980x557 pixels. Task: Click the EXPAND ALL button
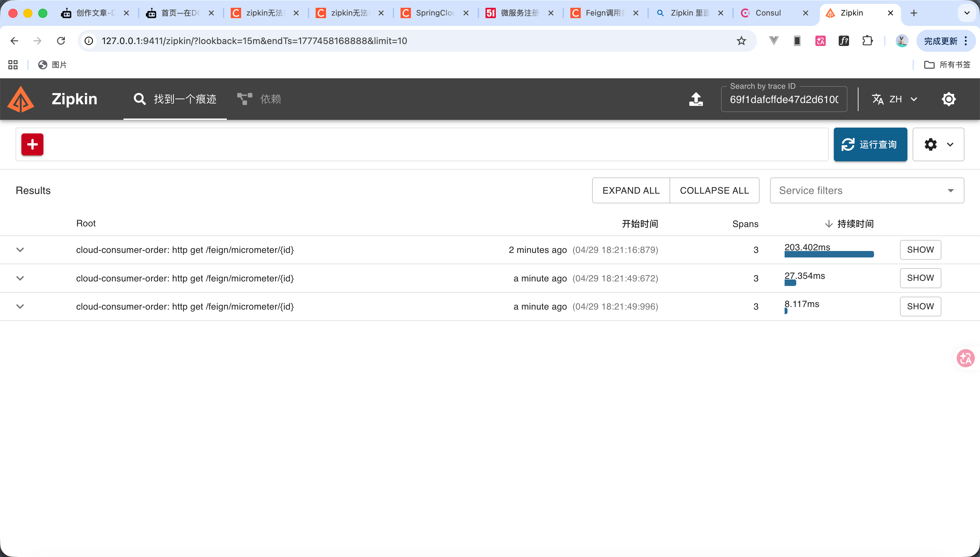point(631,190)
